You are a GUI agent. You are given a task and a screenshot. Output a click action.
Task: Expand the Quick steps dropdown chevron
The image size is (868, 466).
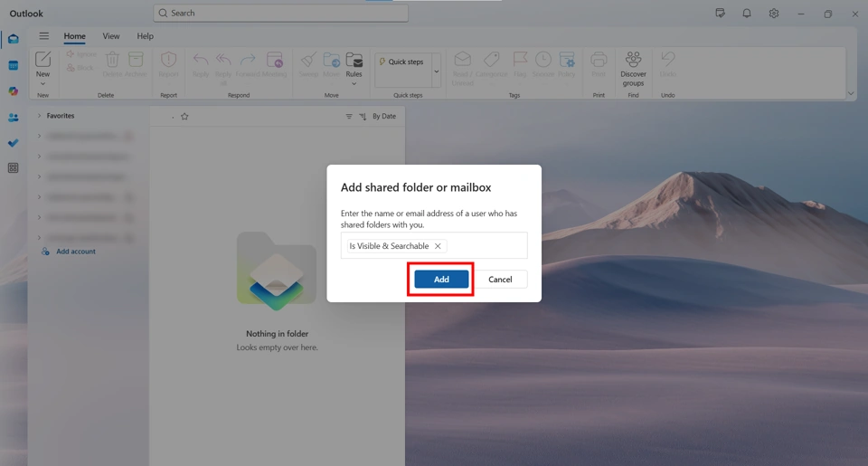436,71
